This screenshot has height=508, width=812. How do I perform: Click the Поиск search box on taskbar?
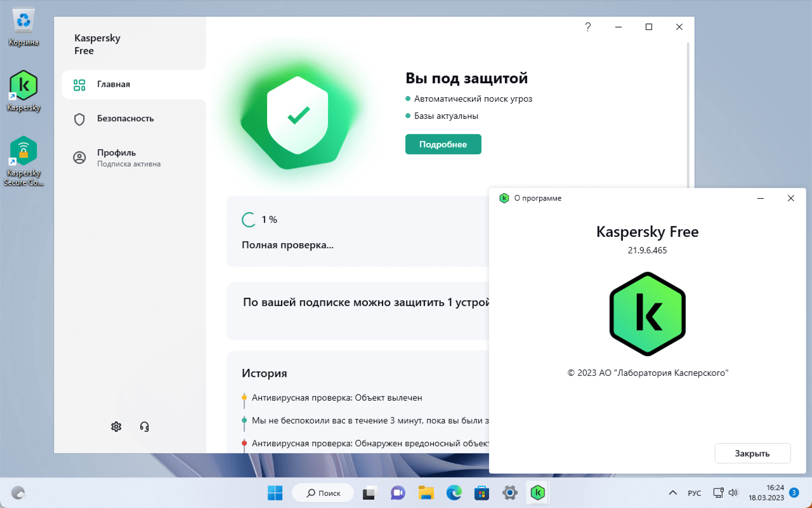click(323, 492)
